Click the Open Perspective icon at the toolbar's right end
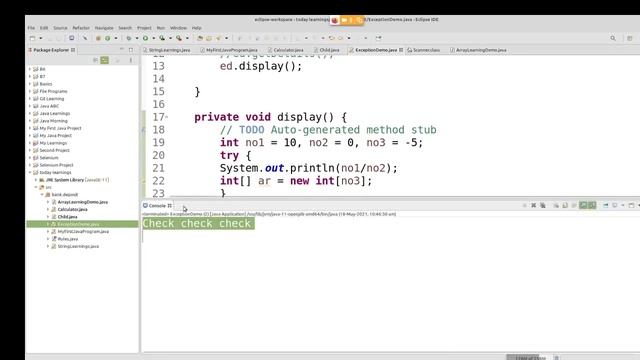 pos(630,38)
